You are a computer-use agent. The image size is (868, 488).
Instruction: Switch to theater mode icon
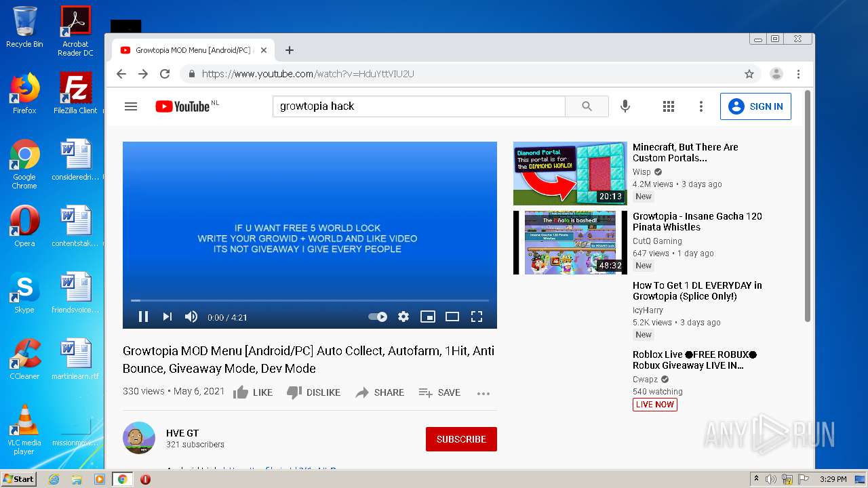coord(452,317)
